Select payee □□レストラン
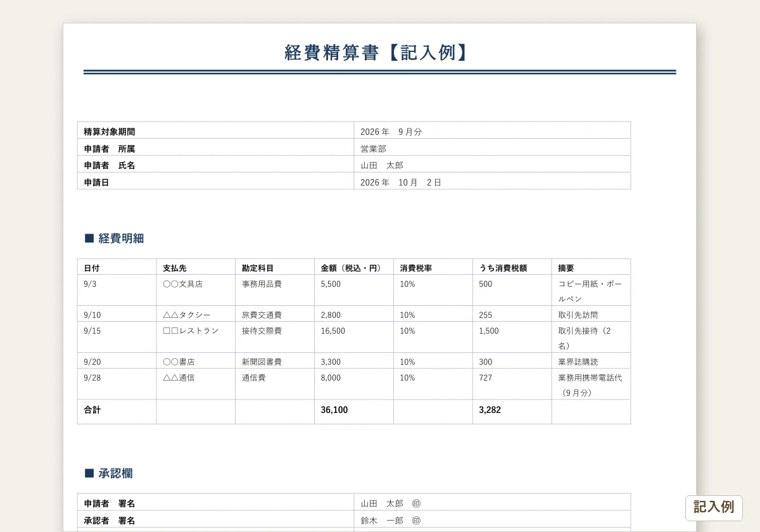The height and width of the screenshot is (532, 760). point(191,331)
